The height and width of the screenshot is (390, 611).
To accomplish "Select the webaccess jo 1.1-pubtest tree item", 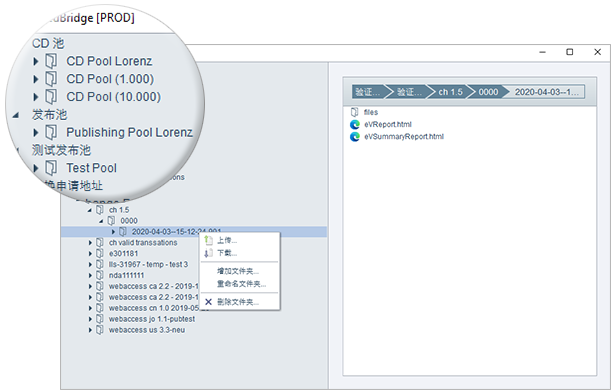I will (x=152, y=319).
